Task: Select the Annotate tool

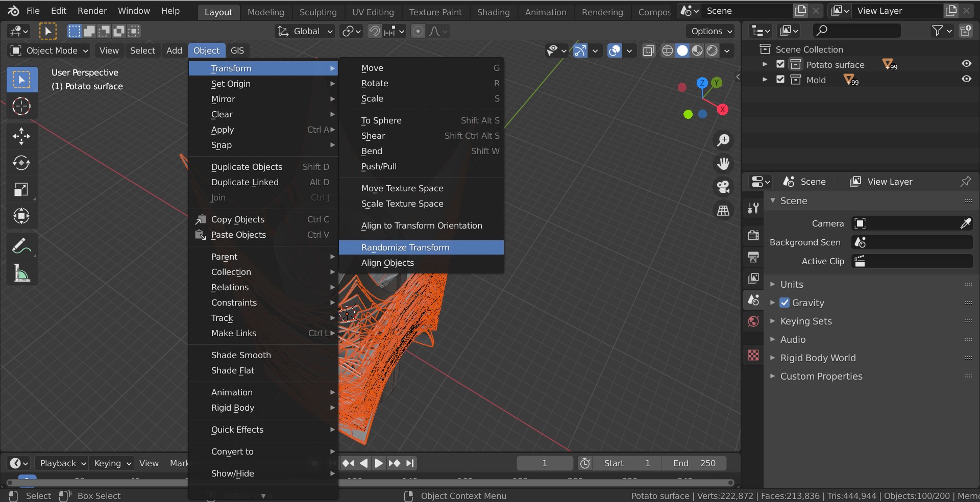Action: (x=21, y=246)
